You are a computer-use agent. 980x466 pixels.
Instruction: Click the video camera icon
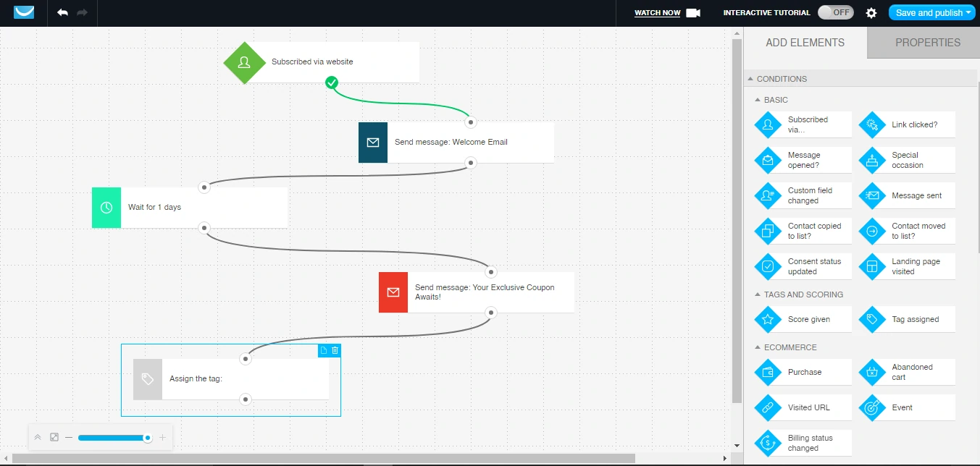[x=693, y=13]
